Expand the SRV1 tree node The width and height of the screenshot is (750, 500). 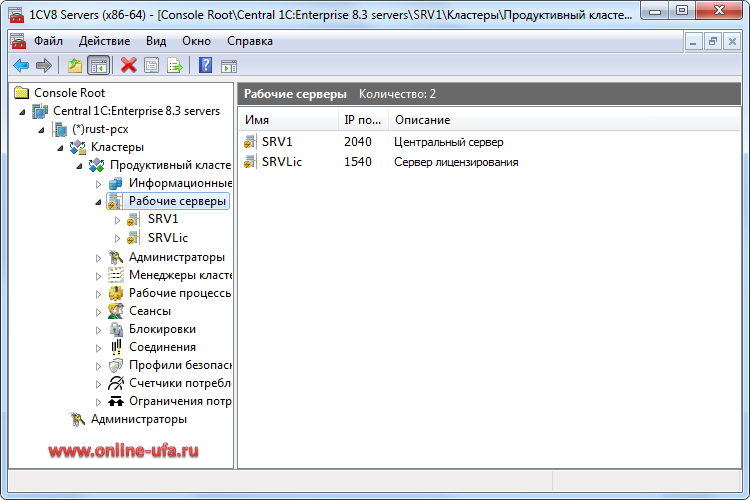(117, 220)
